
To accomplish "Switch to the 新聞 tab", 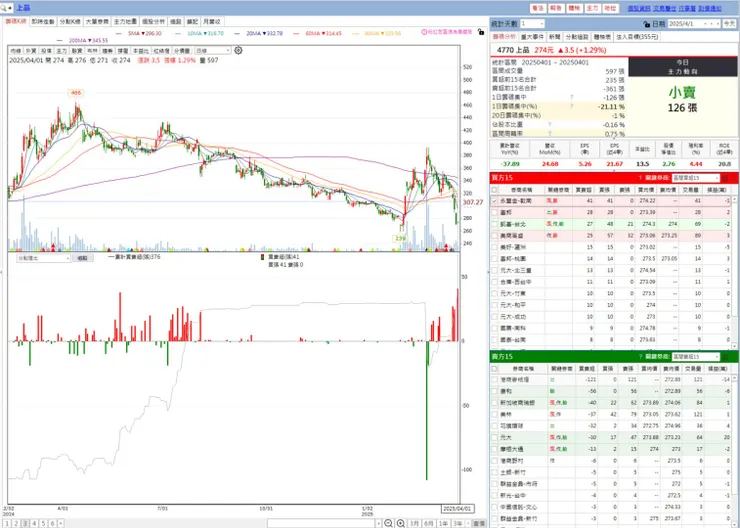I will (554, 37).
